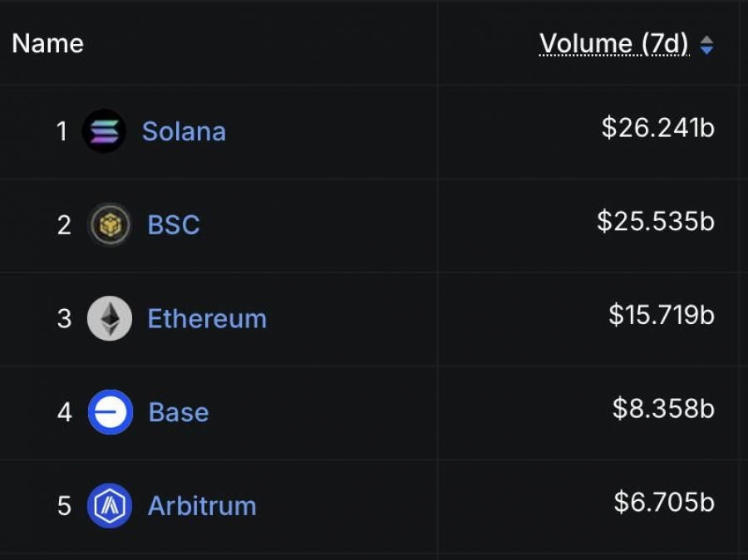
Task: Click the Ethereum diamond logo icon
Action: (x=110, y=318)
